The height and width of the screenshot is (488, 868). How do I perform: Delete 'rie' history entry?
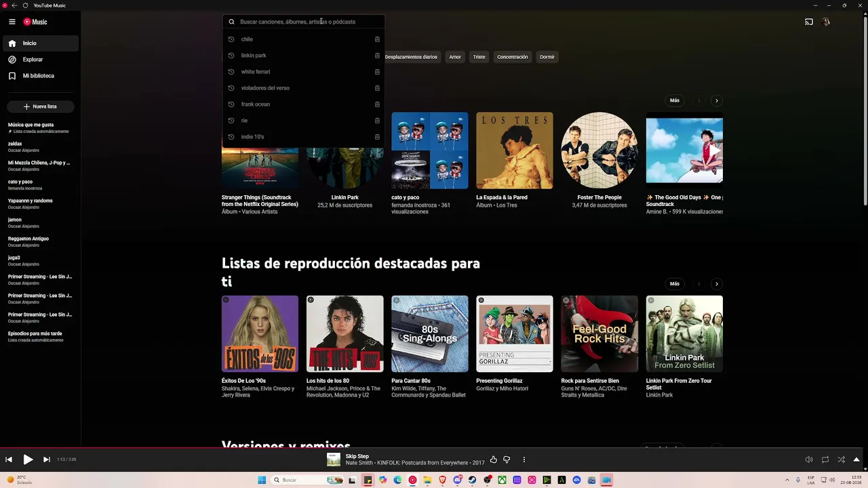[377, 121]
